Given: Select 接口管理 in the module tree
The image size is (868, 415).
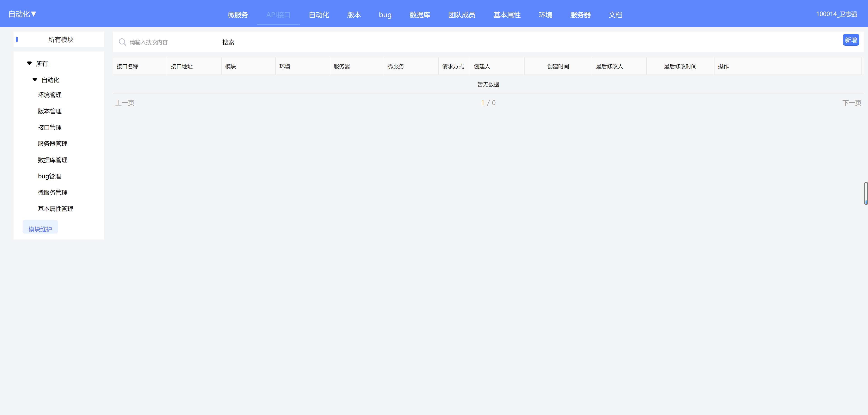Looking at the screenshot, I should click(50, 127).
